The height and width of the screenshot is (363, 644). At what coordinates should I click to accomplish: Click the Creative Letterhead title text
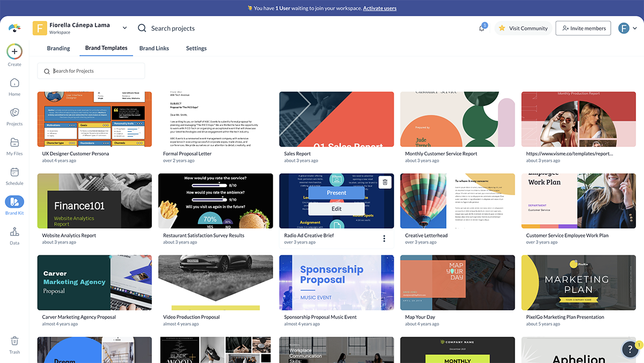click(427, 235)
